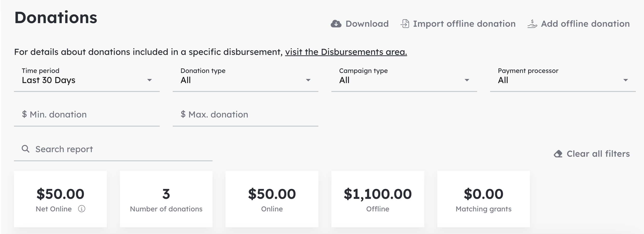Expand the Donation type dropdown arrow
644x234 pixels.
(308, 80)
